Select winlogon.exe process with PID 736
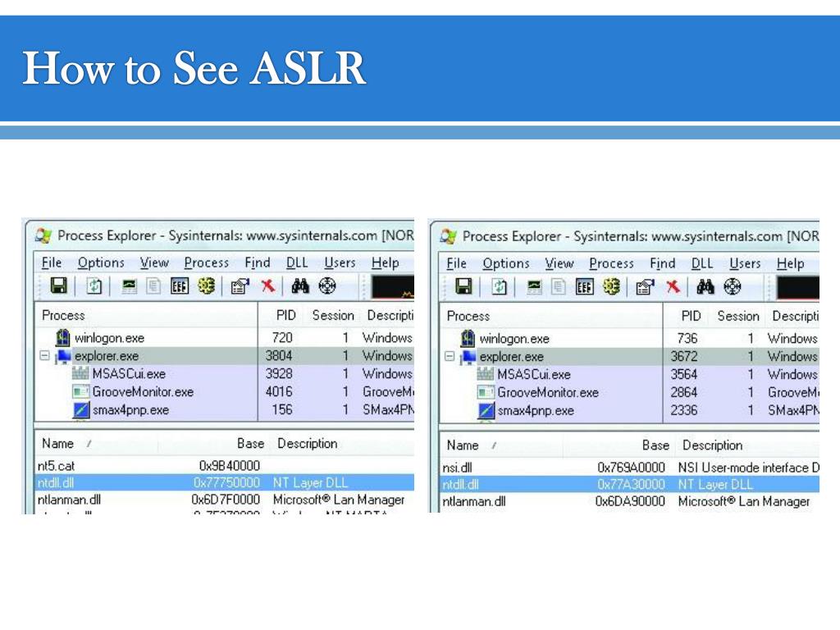840x630 pixels. (x=629, y=339)
